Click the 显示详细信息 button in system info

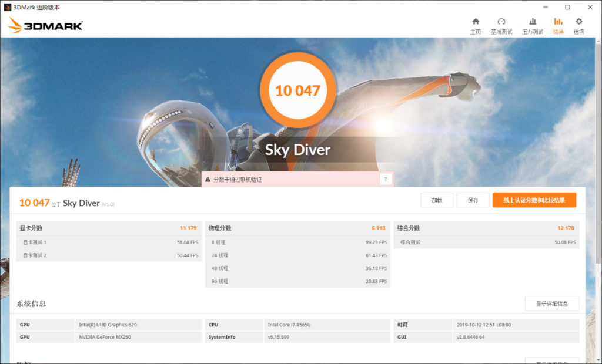(552, 304)
